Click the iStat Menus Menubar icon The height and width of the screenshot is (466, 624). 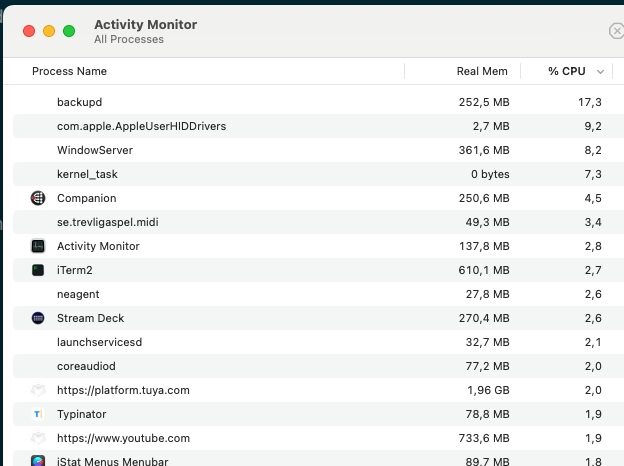point(38,461)
